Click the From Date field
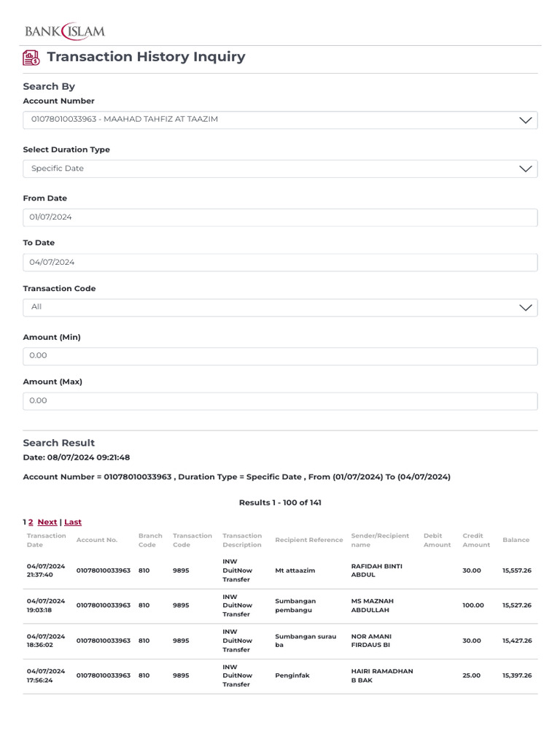 pos(280,217)
